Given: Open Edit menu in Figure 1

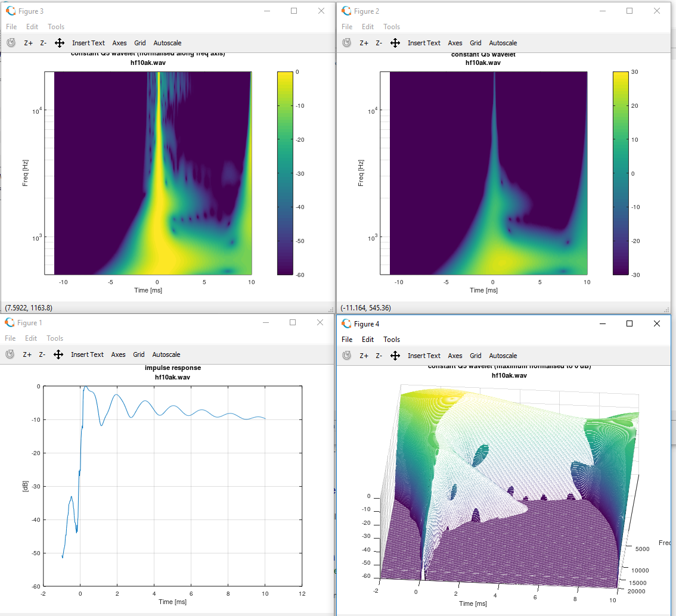Looking at the screenshot, I should click(30, 338).
